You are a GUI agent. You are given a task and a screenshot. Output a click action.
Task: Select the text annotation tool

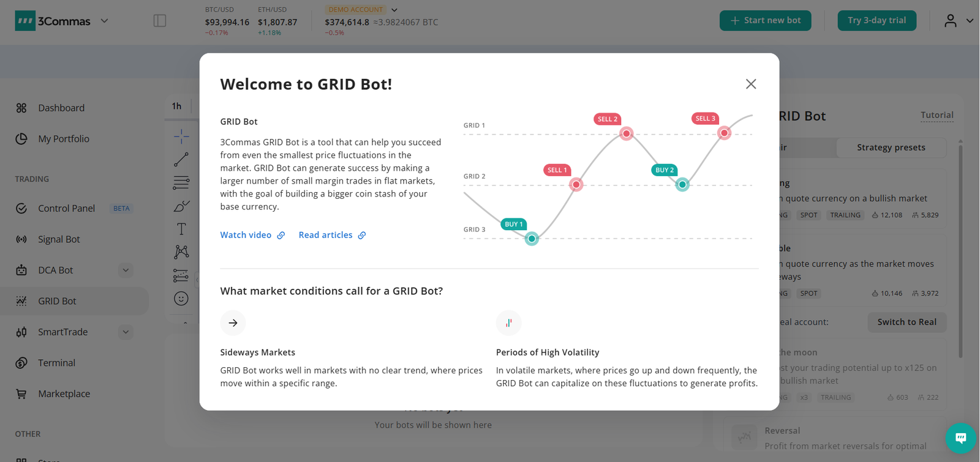click(181, 229)
